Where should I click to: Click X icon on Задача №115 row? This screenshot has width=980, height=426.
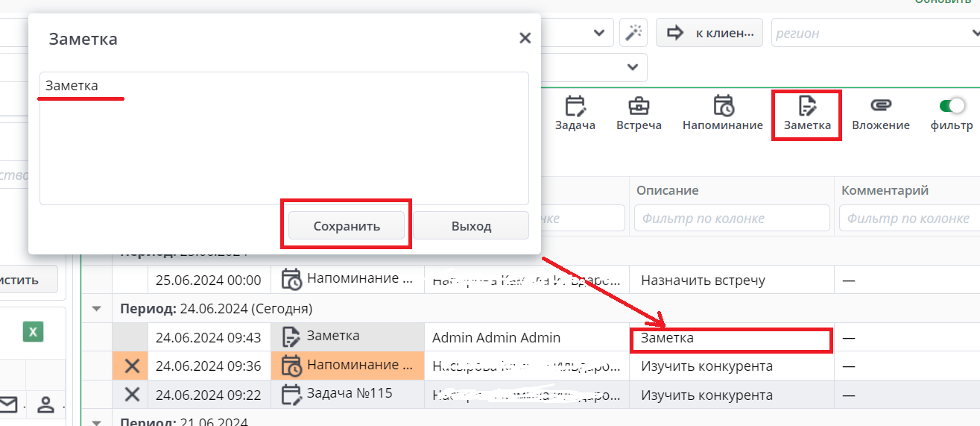coord(132,395)
